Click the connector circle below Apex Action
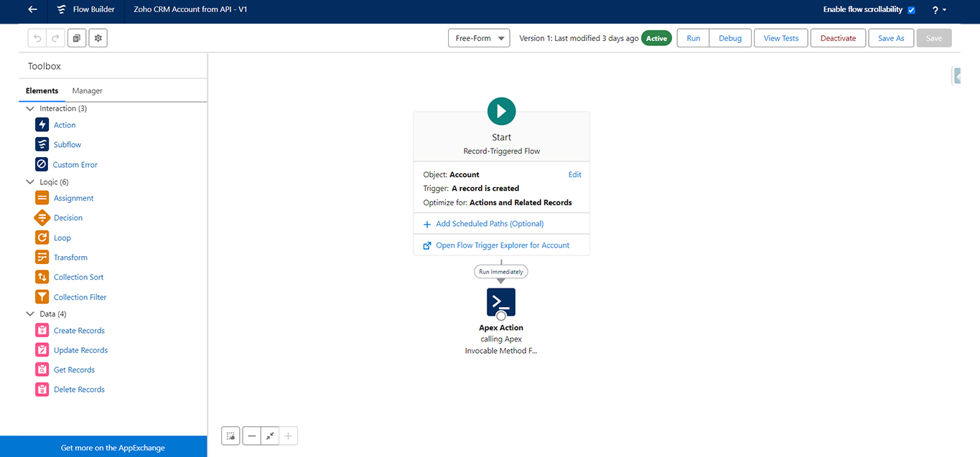The width and height of the screenshot is (980, 457). pos(501,316)
